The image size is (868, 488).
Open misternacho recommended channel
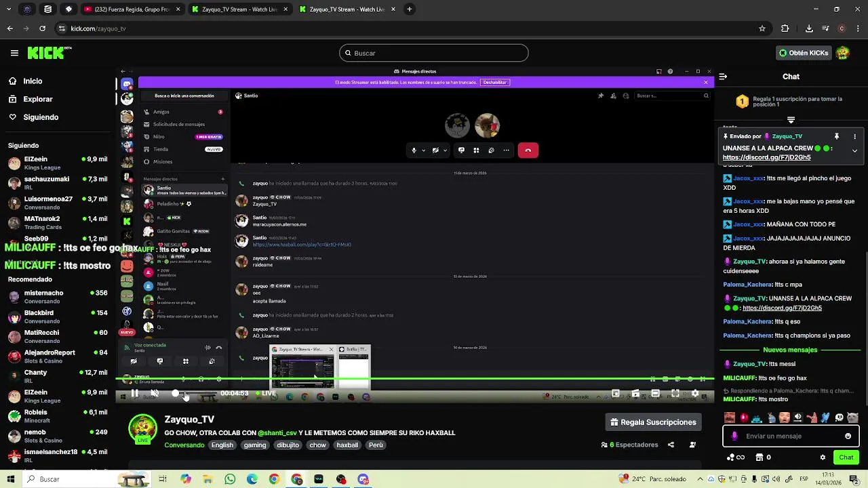(58, 297)
